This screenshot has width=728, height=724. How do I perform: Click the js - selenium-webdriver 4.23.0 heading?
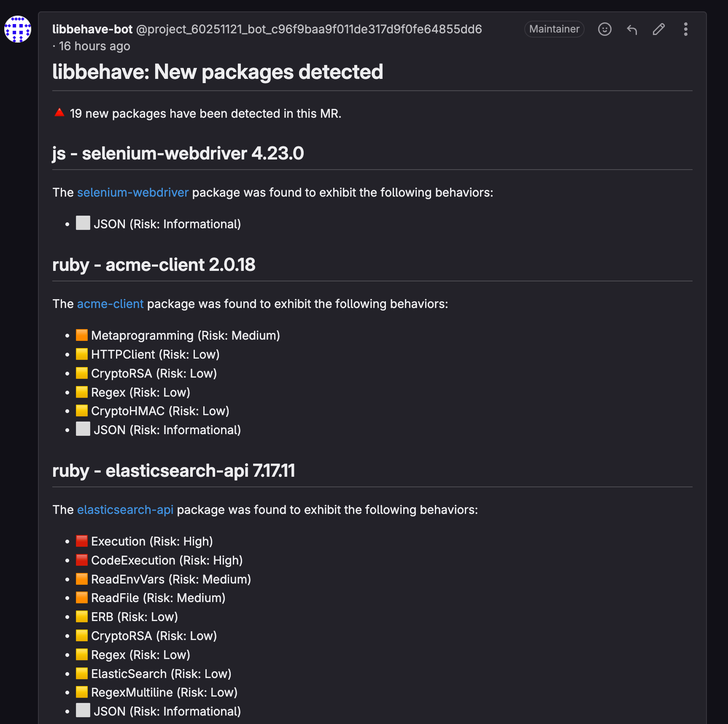pos(178,153)
